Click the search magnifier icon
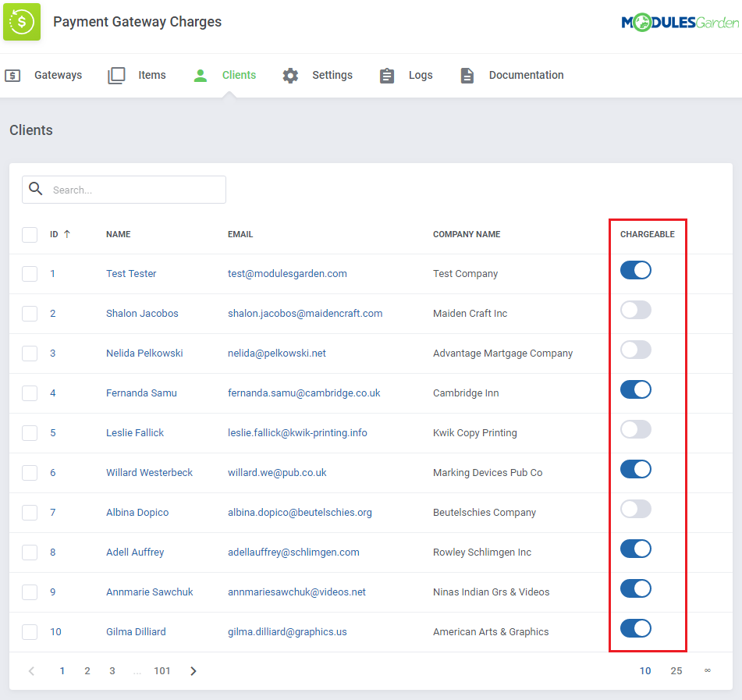Viewport: 742px width, 700px height. coord(35,189)
